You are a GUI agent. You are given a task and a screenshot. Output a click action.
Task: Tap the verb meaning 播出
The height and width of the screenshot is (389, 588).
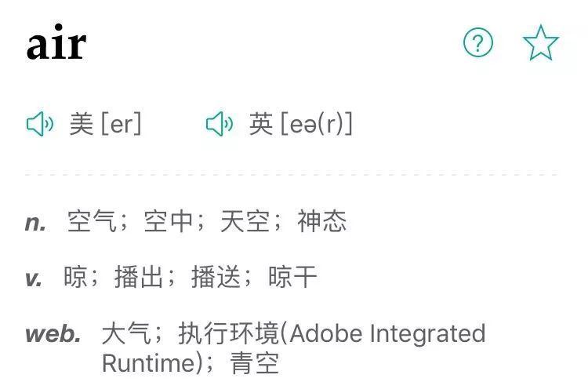click(139, 277)
